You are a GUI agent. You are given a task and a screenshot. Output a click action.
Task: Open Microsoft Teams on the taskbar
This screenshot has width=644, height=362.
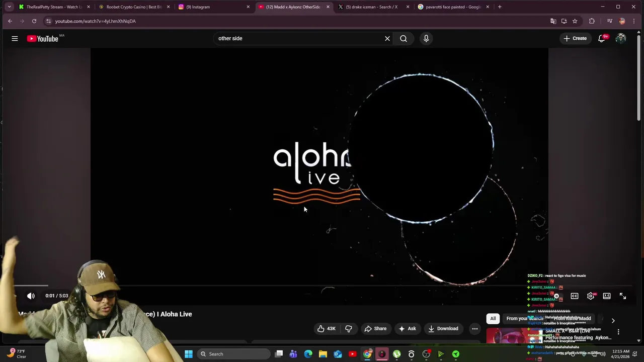293,354
